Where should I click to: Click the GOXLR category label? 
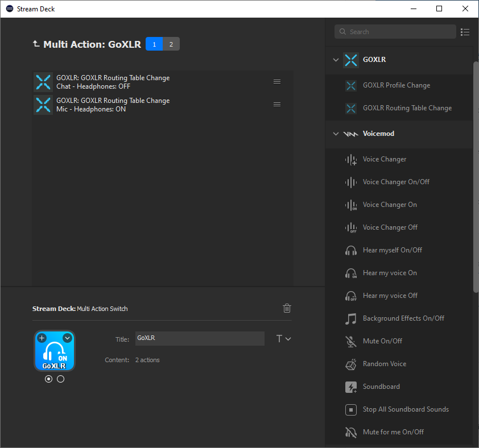pos(374,60)
